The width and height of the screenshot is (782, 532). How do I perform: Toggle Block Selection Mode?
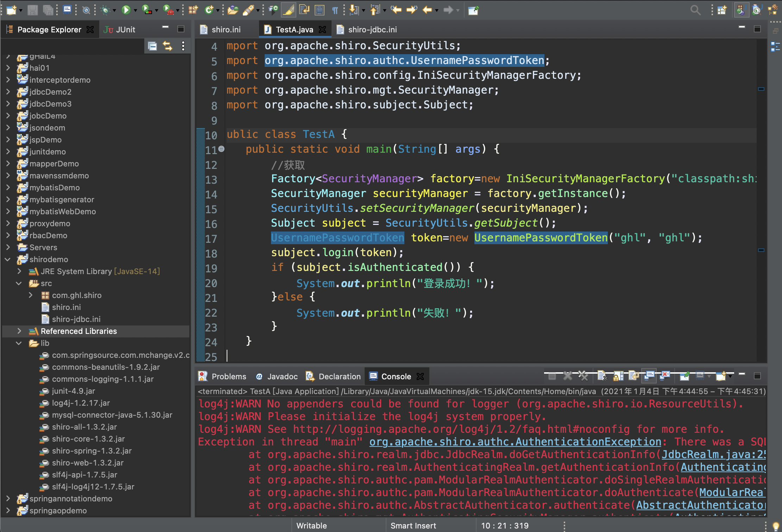click(320, 10)
